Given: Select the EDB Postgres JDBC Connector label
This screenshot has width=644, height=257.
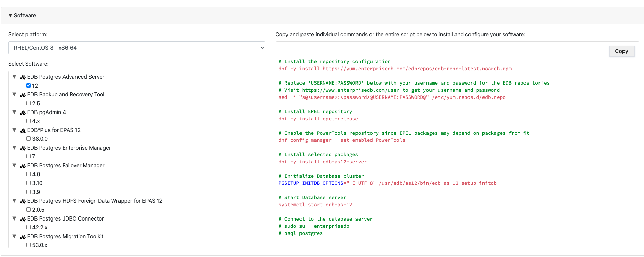Looking at the screenshot, I should click(66, 219).
